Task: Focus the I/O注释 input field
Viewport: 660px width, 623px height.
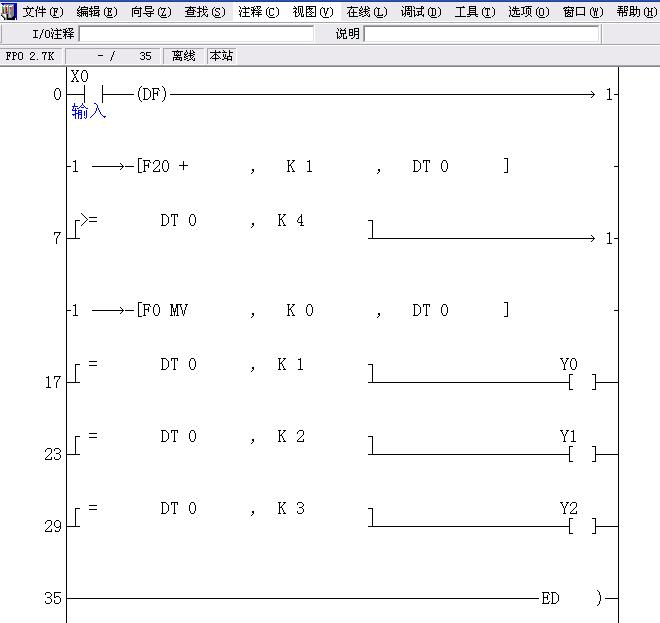Action: coord(196,34)
